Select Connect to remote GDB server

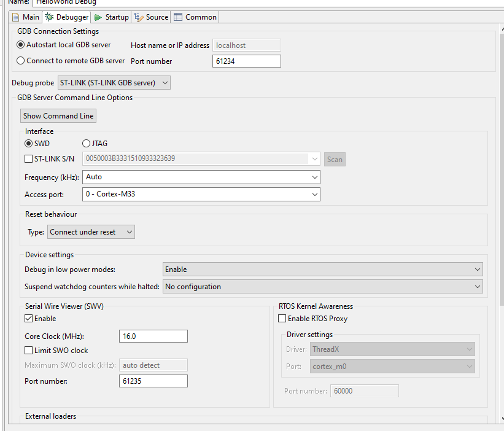click(71, 61)
